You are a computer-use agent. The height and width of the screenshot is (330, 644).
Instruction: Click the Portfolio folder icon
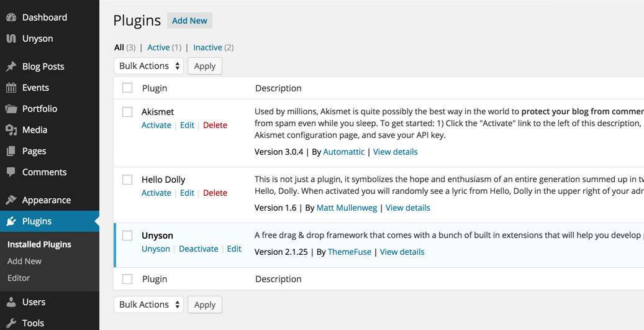[x=11, y=109]
